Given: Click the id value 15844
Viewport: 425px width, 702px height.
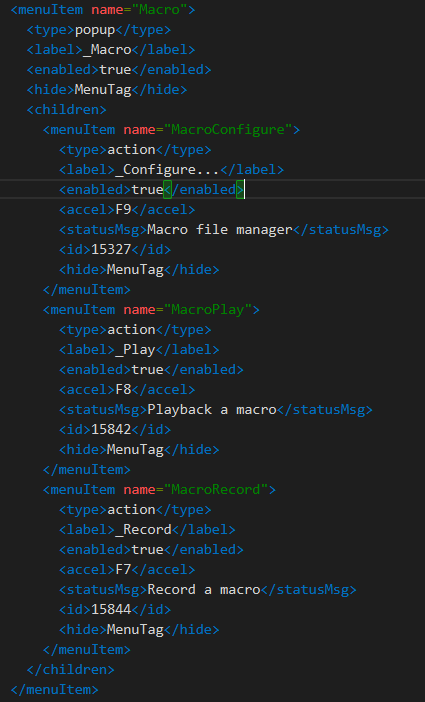Looking at the screenshot, I should tap(111, 609).
